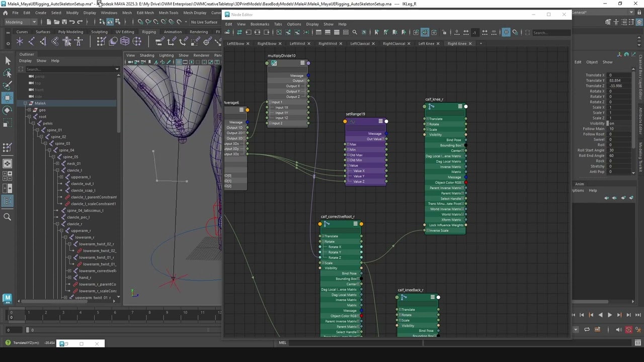Open the Mesh Tools menu
The image size is (644, 362).
(x=168, y=13)
